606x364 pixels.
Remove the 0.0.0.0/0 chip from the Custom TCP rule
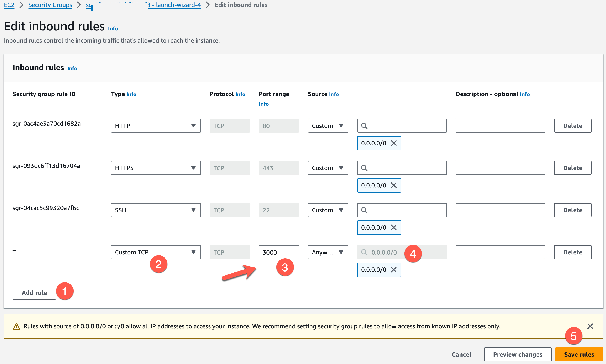coord(394,270)
